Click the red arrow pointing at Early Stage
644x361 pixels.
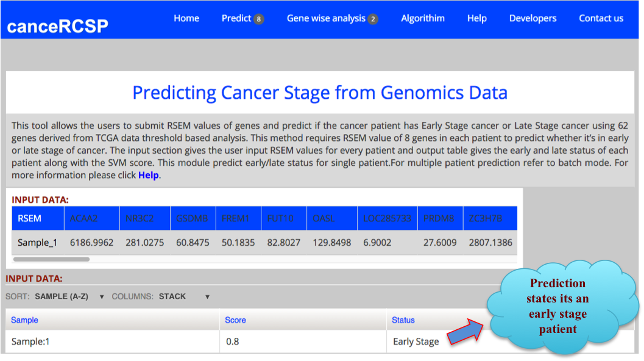click(465, 329)
